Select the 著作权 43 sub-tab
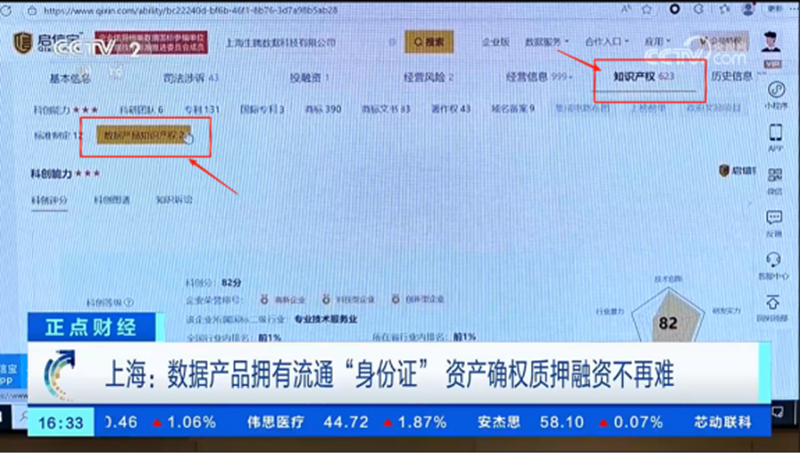The image size is (800, 454). [450, 109]
